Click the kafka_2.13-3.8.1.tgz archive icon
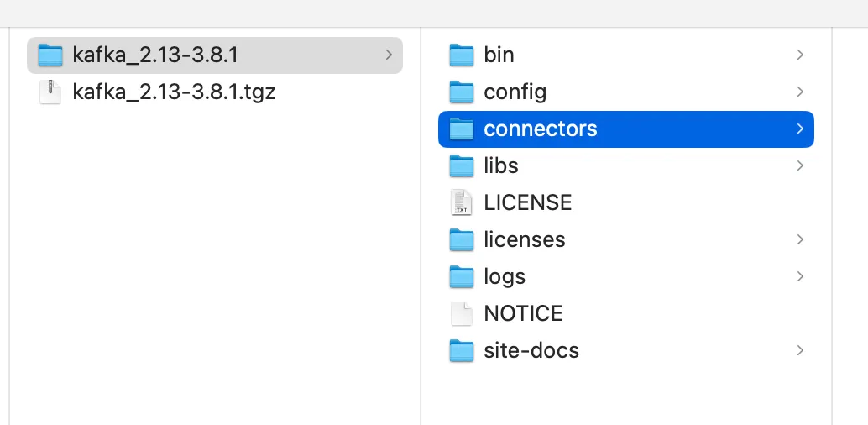This screenshot has width=868, height=425. coord(50,92)
